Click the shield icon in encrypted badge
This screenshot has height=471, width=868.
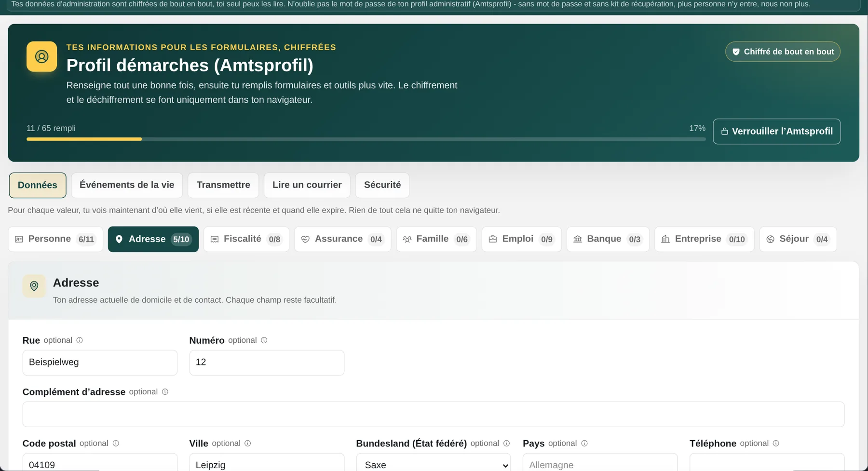[x=736, y=52]
